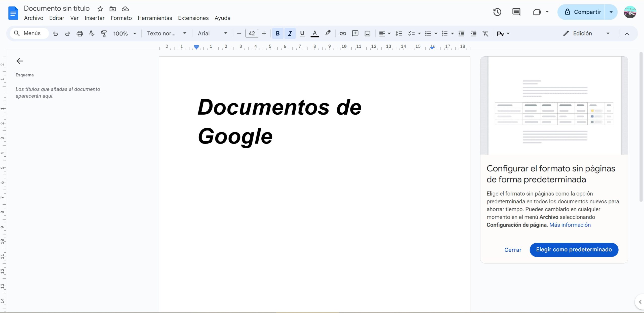Image resolution: width=644 pixels, height=313 pixels.
Task: Undo the last action
Action: (55, 33)
